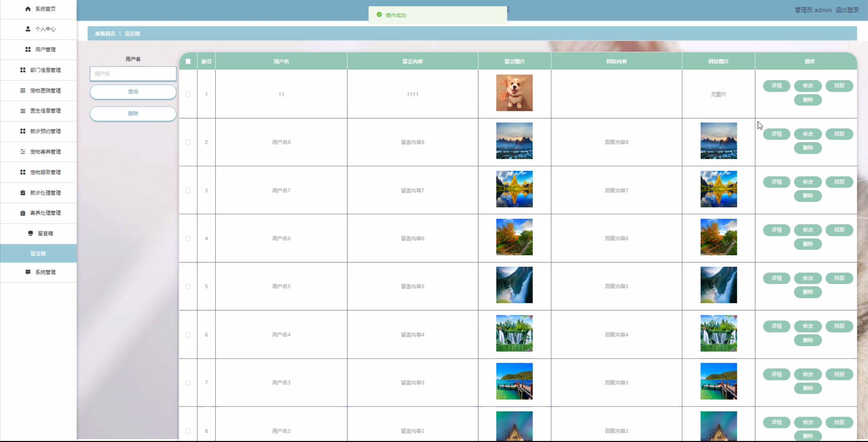Expand the 部门信息管理 sidebar menu
This screenshot has width=868, height=442.
[45, 70]
